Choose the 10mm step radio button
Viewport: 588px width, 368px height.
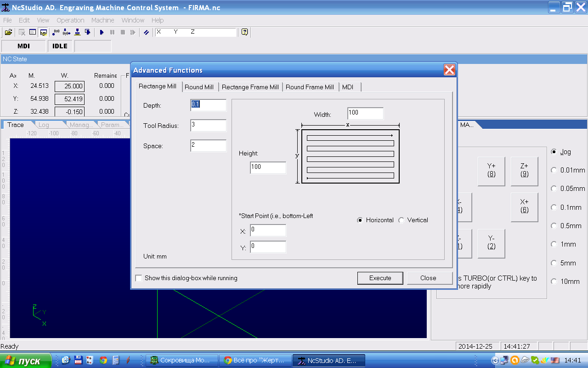pyautogui.click(x=554, y=282)
